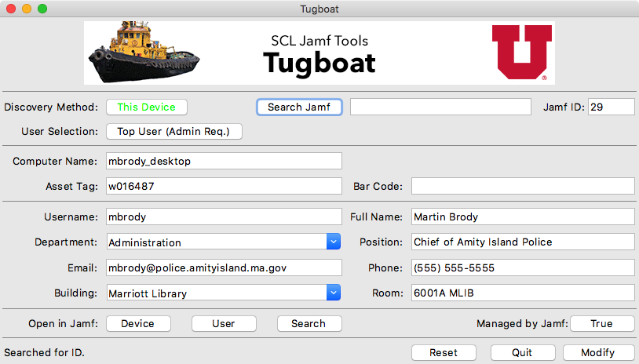The width and height of the screenshot is (639, 364).
Task: Click the empty Bar Code field
Action: pyautogui.click(x=523, y=186)
